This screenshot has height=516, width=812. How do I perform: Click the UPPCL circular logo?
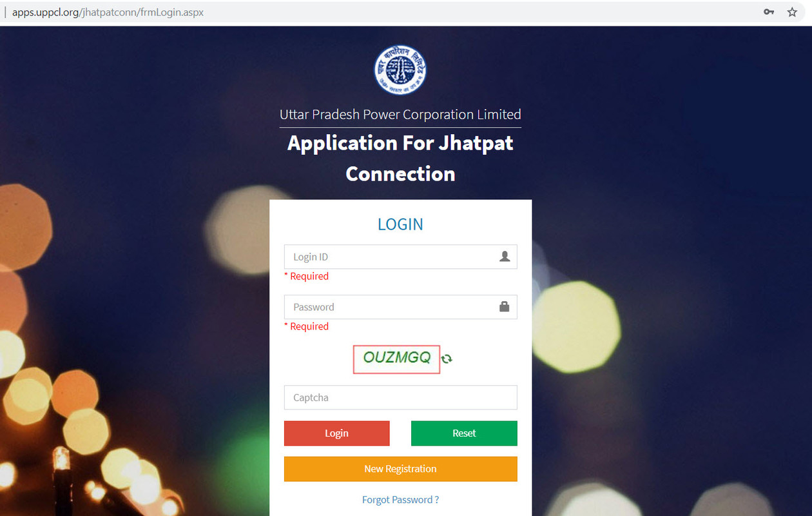click(x=400, y=70)
